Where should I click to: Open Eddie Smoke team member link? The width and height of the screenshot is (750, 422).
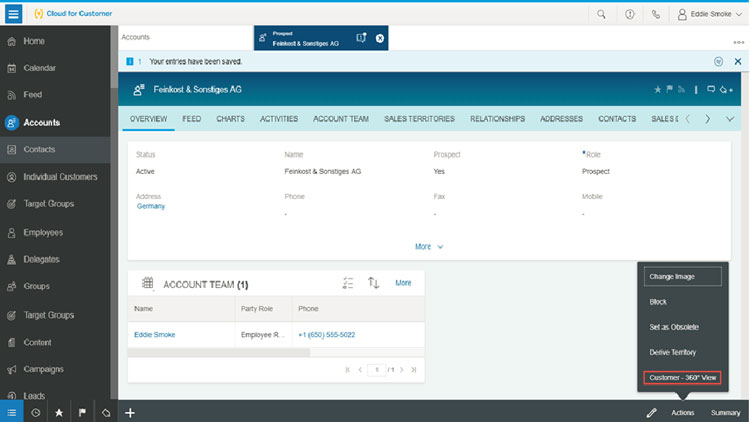pos(154,335)
